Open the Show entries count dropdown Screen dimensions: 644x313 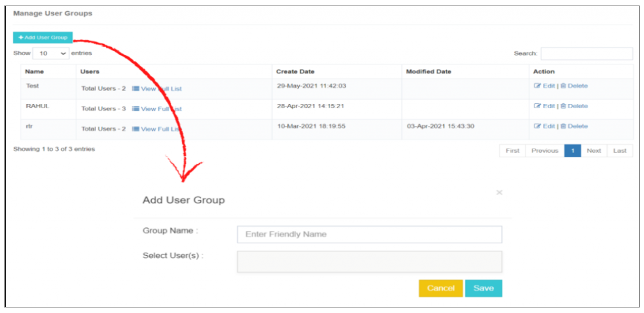tap(51, 53)
